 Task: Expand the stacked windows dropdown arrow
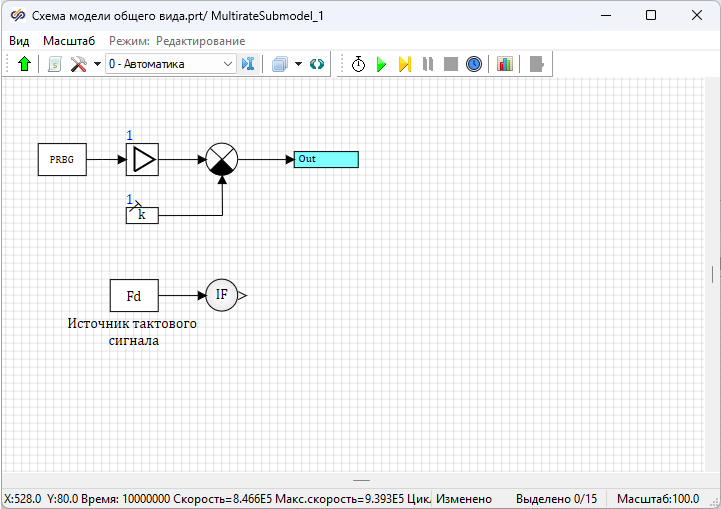[298, 64]
